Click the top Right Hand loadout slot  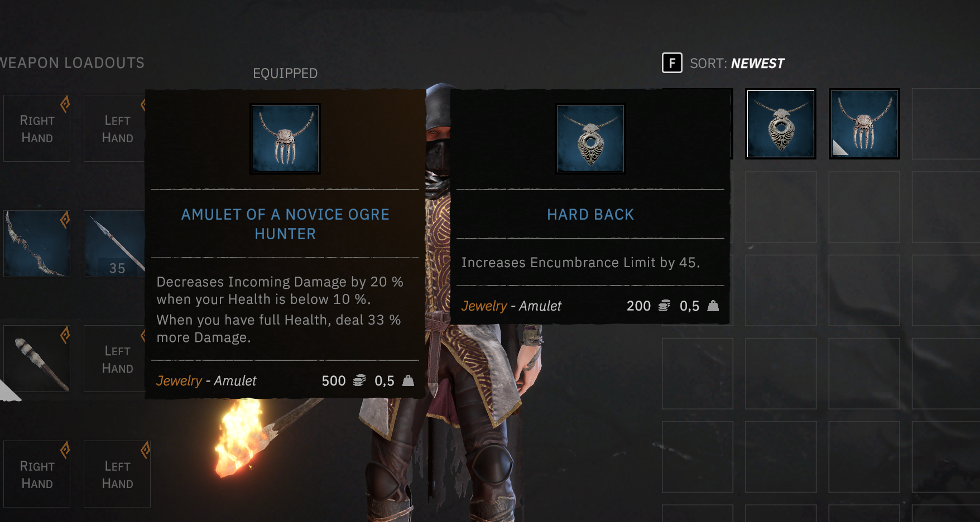tap(37, 128)
